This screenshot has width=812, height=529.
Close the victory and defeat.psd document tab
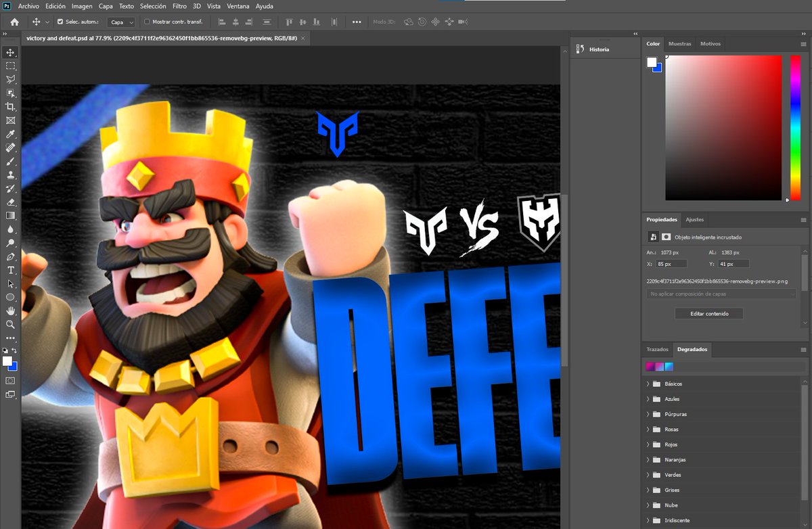pos(303,39)
